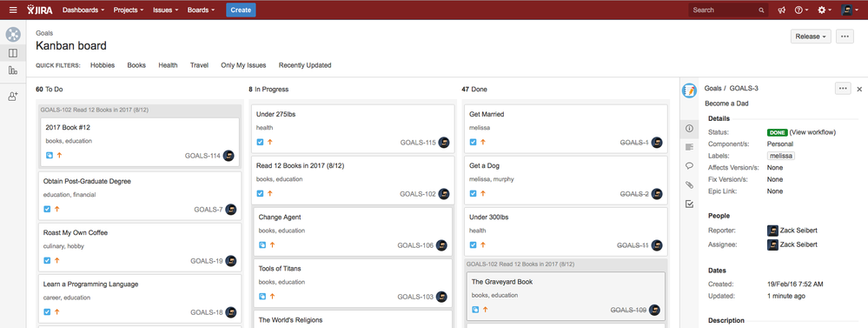Image resolution: width=868 pixels, height=328 pixels.
Task: Open the View workflow link
Action: tap(812, 132)
